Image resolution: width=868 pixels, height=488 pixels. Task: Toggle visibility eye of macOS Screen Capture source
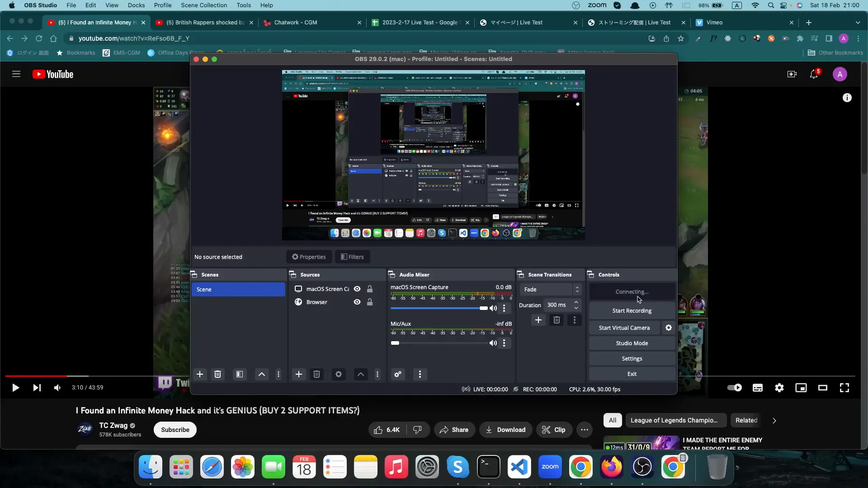(357, 289)
